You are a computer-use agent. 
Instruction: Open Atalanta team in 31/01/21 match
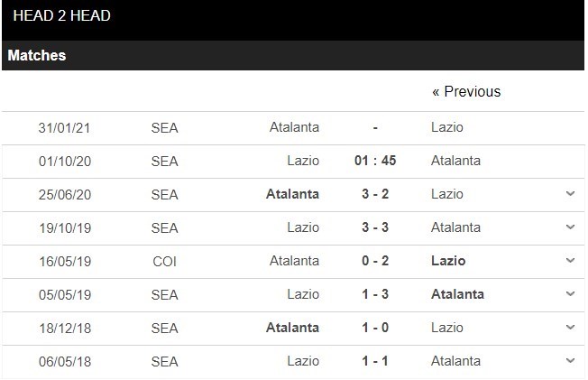pyautogui.click(x=294, y=127)
